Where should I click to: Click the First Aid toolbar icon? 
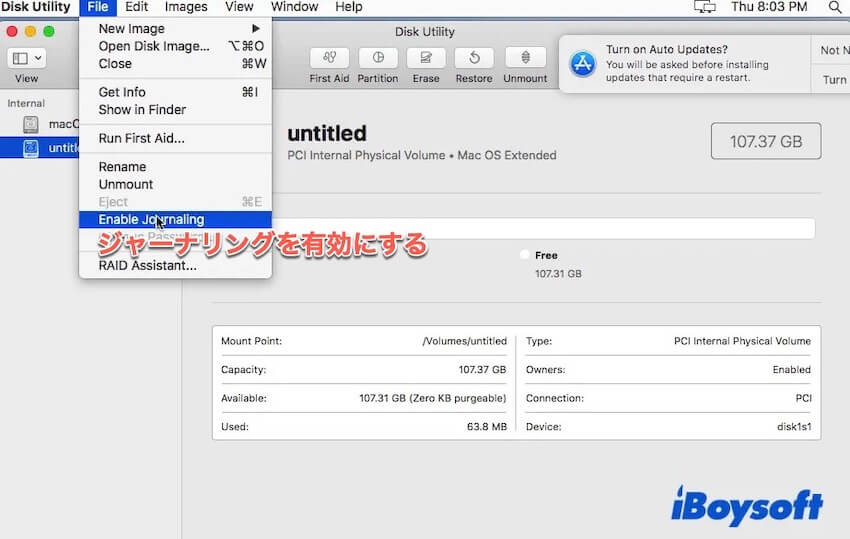[x=329, y=57]
